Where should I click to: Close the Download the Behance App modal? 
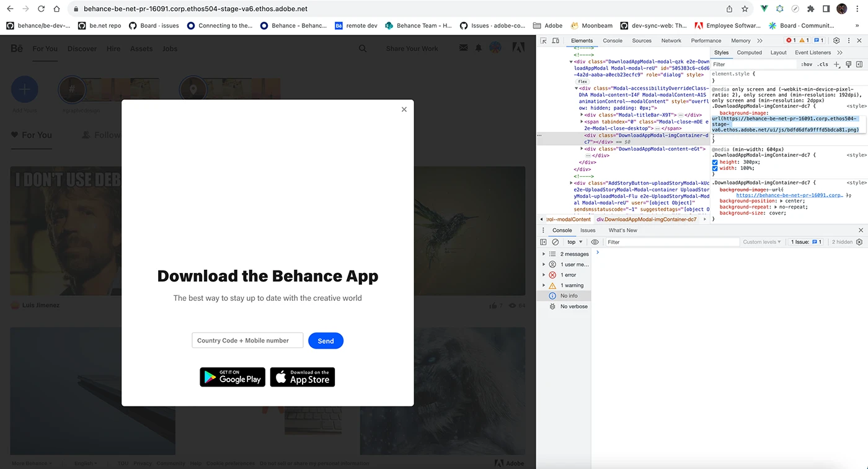[404, 109]
